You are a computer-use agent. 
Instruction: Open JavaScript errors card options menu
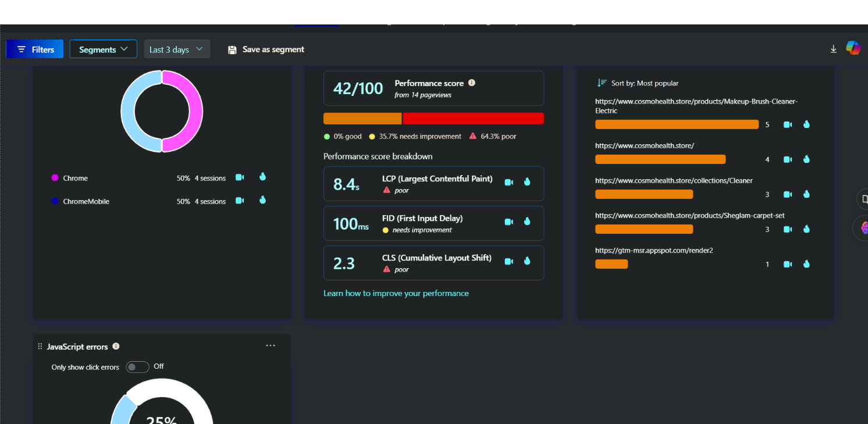coord(271,345)
